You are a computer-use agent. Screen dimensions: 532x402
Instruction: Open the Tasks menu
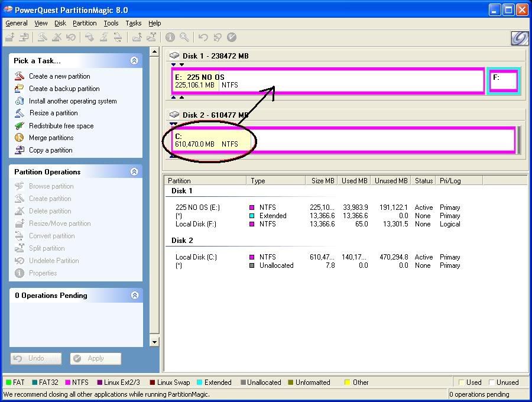tap(134, 23)
